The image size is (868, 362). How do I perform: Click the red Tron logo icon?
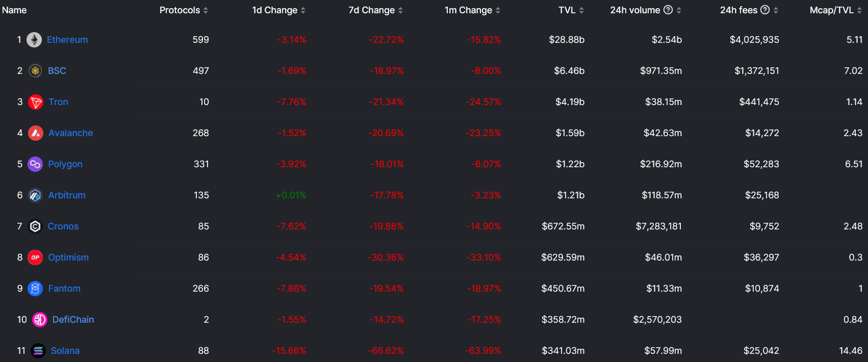pos(36,102)
